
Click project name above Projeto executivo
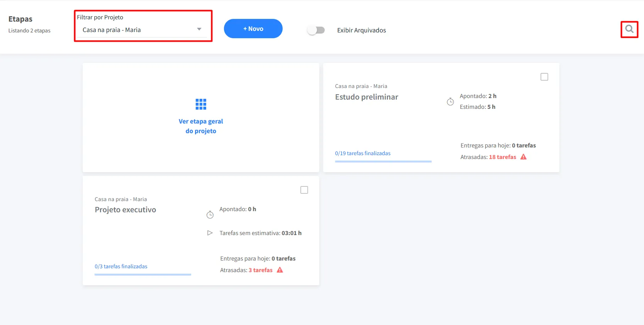click(x=121, y=199)
